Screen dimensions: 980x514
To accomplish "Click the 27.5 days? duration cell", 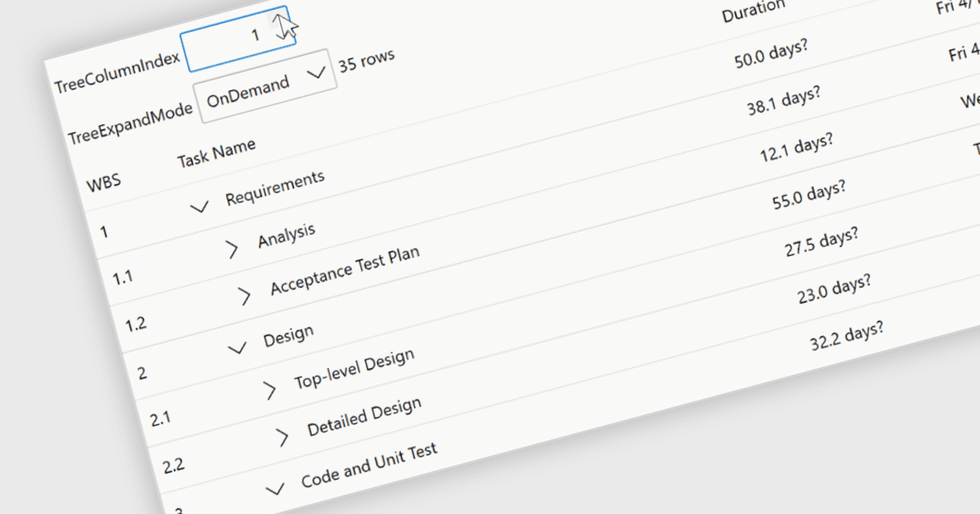I will click(x=822, y=242).
